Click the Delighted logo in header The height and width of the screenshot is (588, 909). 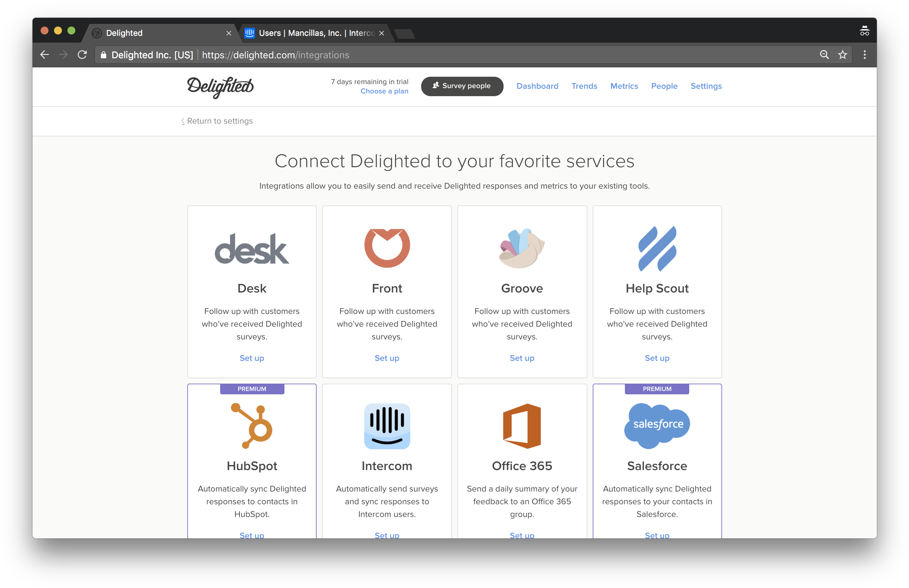[x=220, y=87]
